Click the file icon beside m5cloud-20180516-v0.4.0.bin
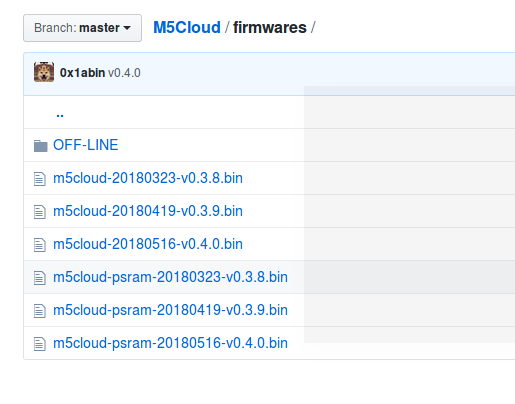The image size is (515, 404). click(40, 245)
